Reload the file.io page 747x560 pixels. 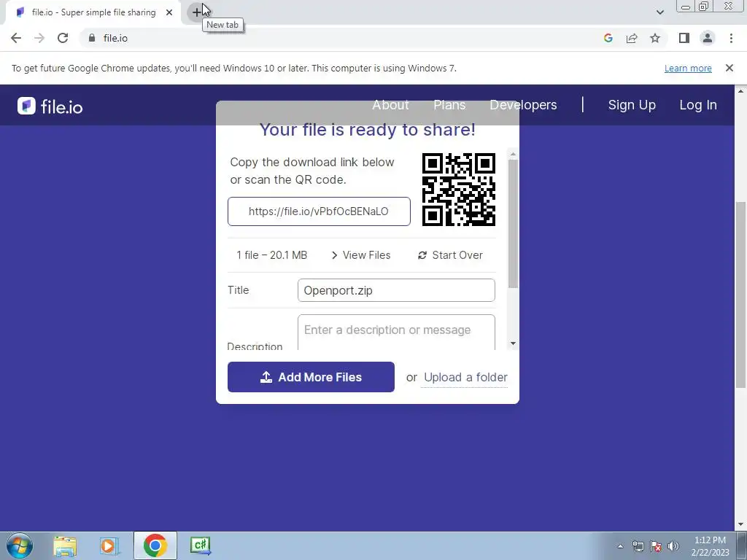point(63,38)
